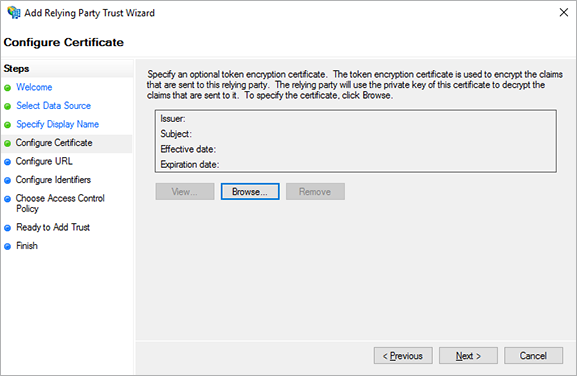Proceed with the Next button

[x=468, y=356]
